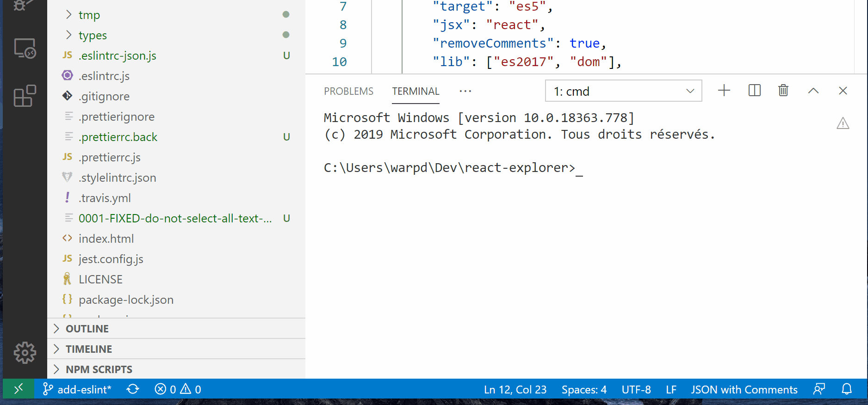
Task: Click editor line 8 with "jsx": "react"
Action: (489, 25)
